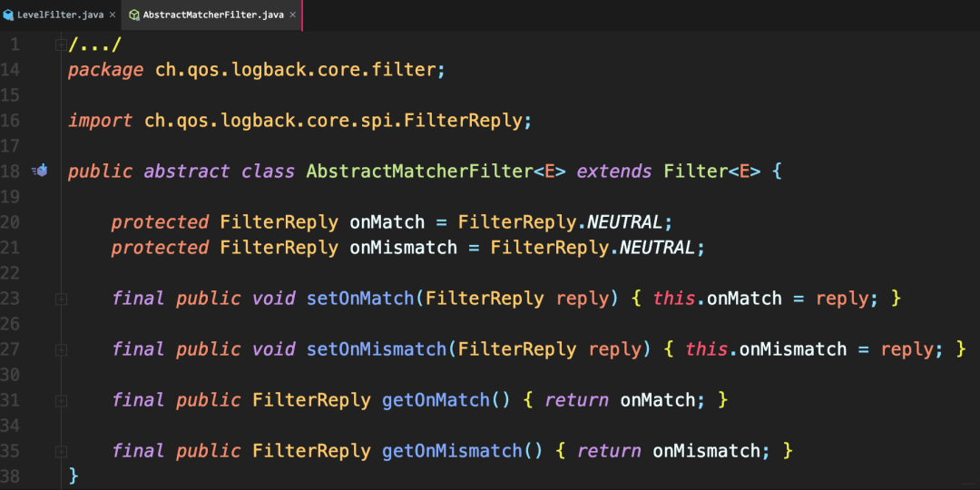This screenshot has height=490, width=980.
Task: Expand the folded header comment on line 1
Action: [61, 44]
